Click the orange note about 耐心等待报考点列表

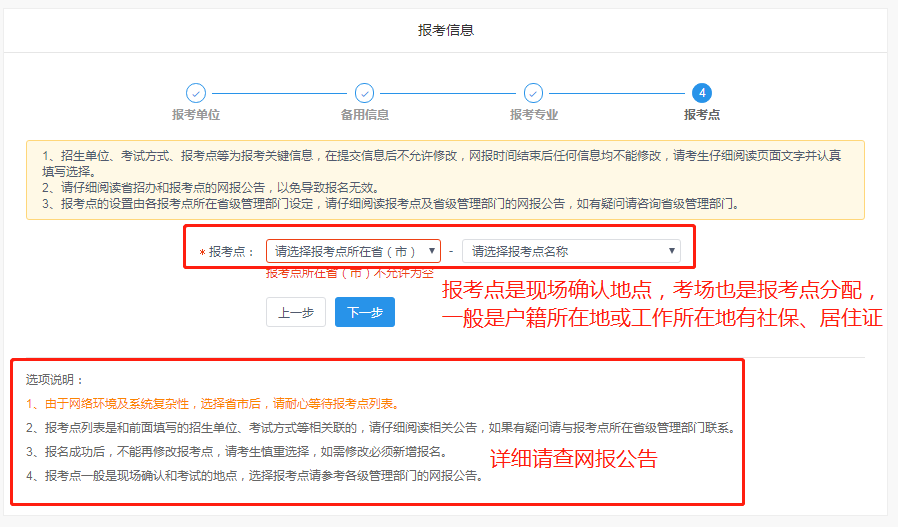(x=213, y=404)
